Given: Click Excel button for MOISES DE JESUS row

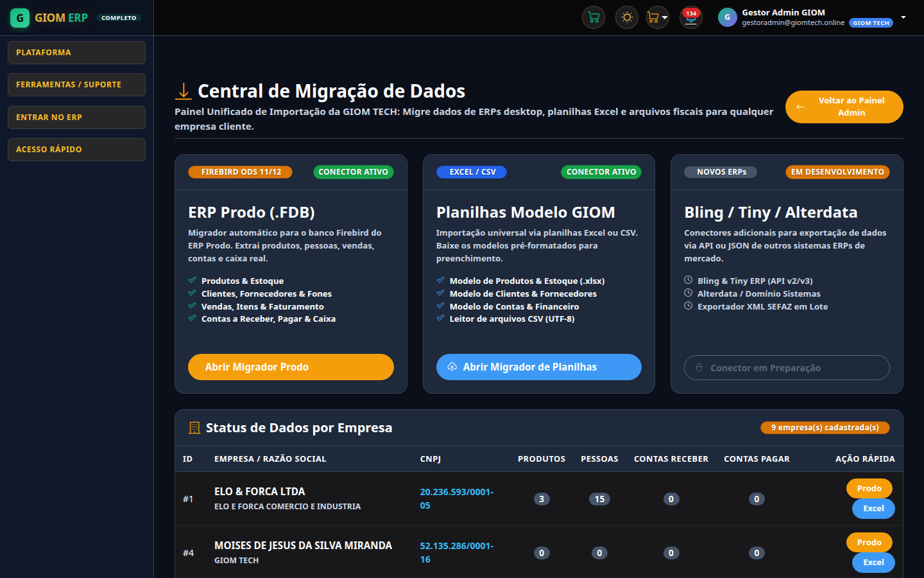Looking at the screenshot, I should coord(873,563).
